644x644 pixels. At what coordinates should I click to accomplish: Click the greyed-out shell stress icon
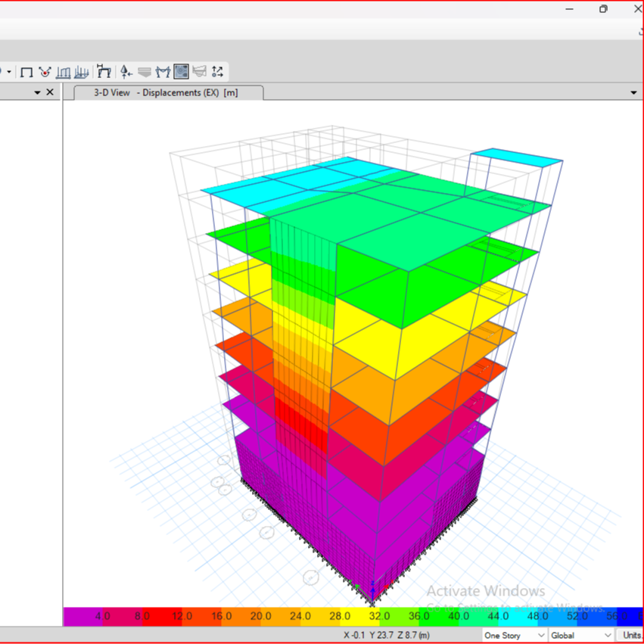tap(200, 72)
